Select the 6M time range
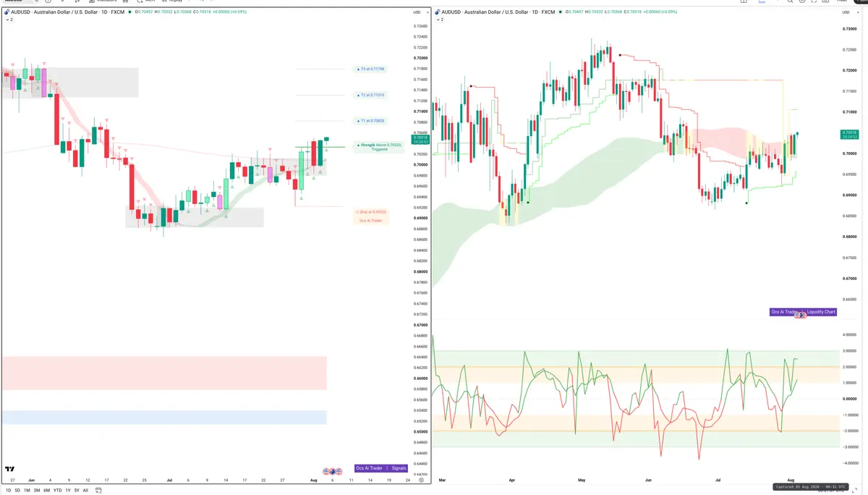 point(47,490)
